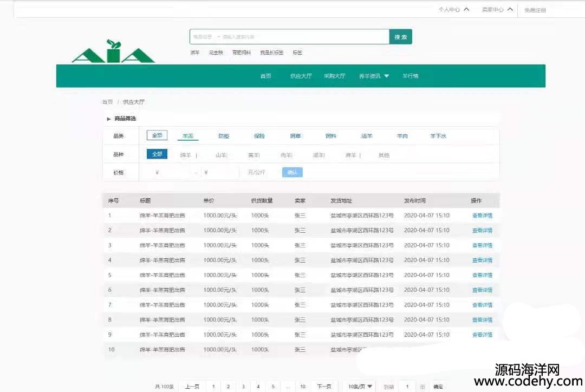Click the green site logo
585x392 pixels.
(x=113, y=51)
